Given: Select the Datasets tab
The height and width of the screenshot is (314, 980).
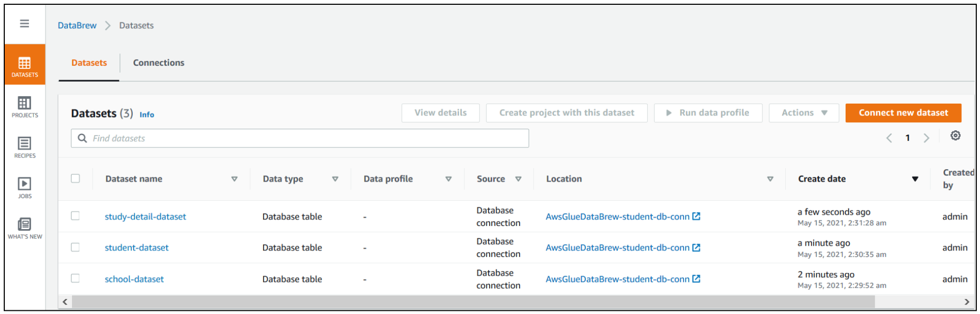Looking at the screenshot, I should [89, 63].
